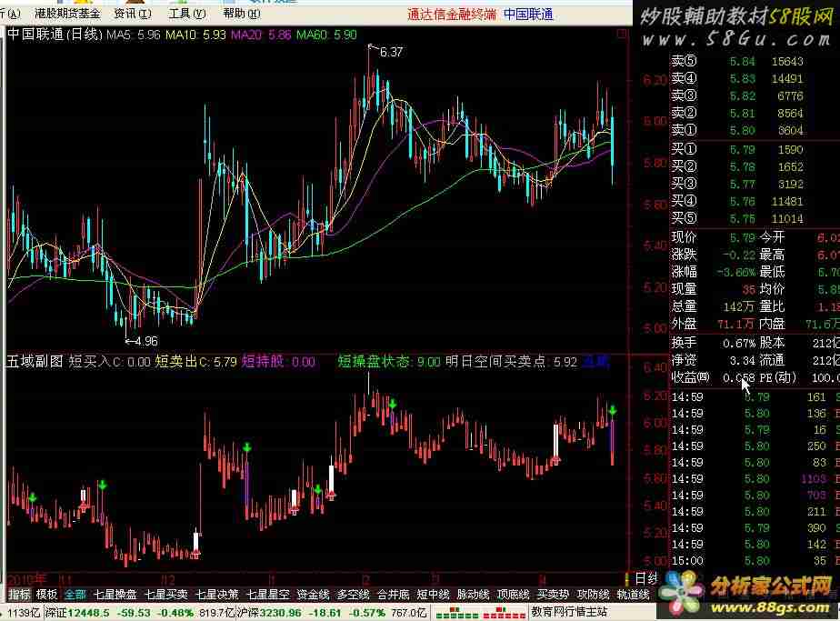Switch to the 指标 tab
The image size is (840, 621).
pyautogui.click(x=19, y=595)
